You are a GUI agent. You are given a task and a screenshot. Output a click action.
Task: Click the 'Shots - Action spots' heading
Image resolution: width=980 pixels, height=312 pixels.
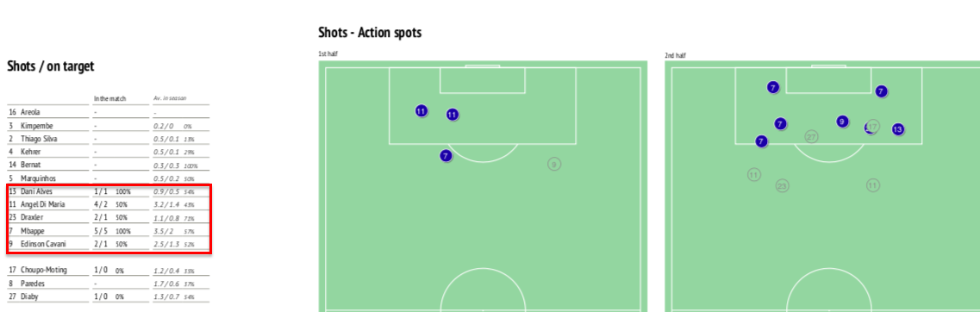click(370, 33)
